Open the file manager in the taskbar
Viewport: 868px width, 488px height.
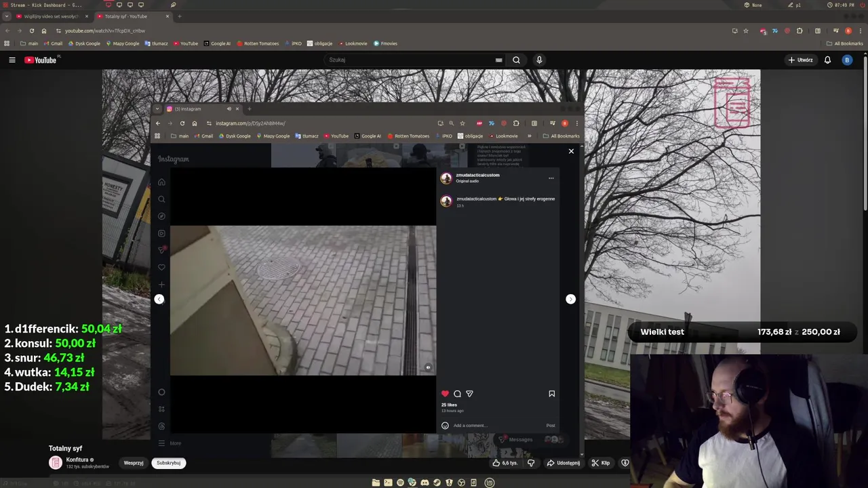coord(376,483)
